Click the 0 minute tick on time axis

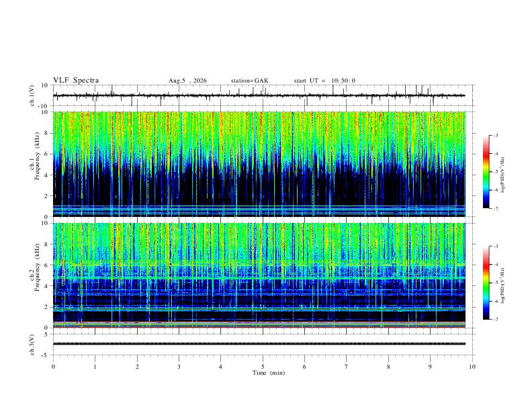(53, 367)
